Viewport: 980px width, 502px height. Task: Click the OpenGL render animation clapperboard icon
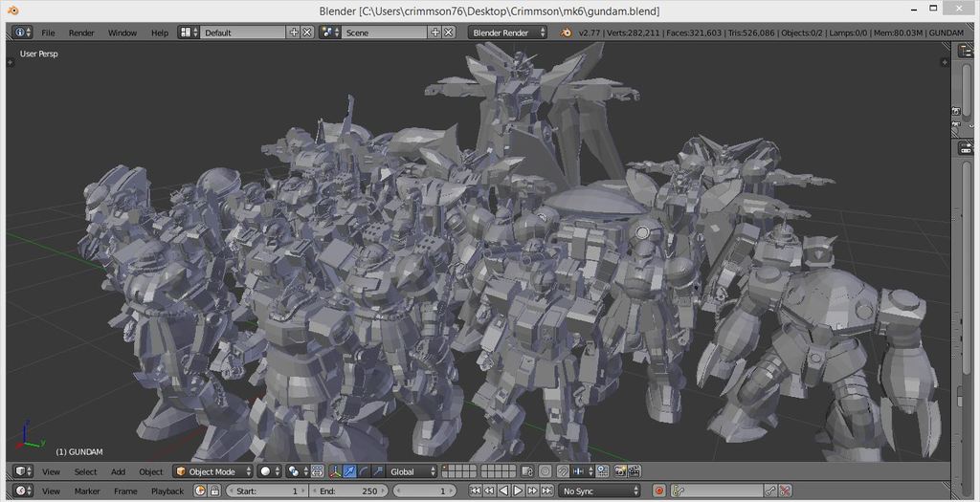(x=635, y=471)
